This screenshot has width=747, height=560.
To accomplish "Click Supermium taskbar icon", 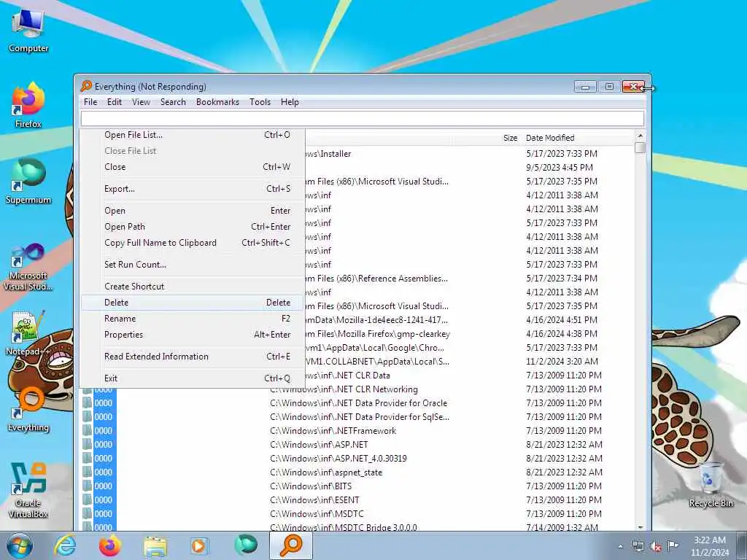I will click(246, 545).
